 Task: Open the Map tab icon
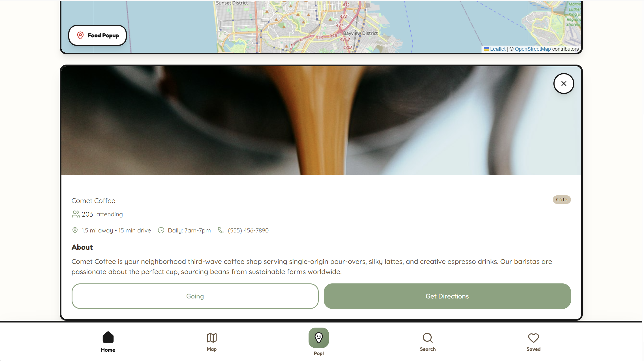pyautogui.click(x=211, y=337)
